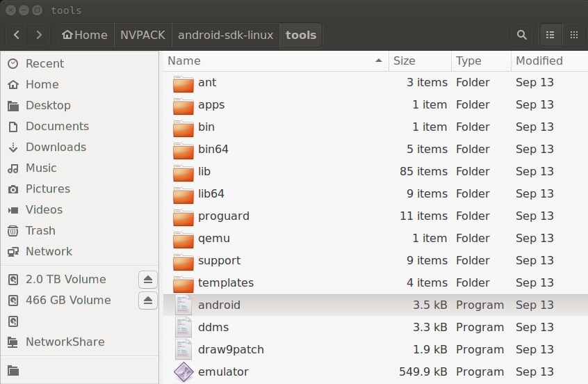The image size is (588, 384).
Task: Open Trash in the sidebar
Action: 79,230
